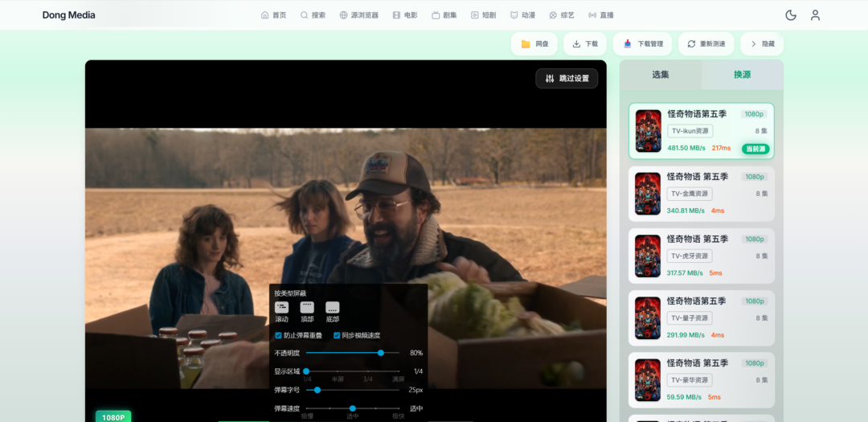
Task: Uncheck the 同步视频速度 checkbox
Action: [337, 336]
